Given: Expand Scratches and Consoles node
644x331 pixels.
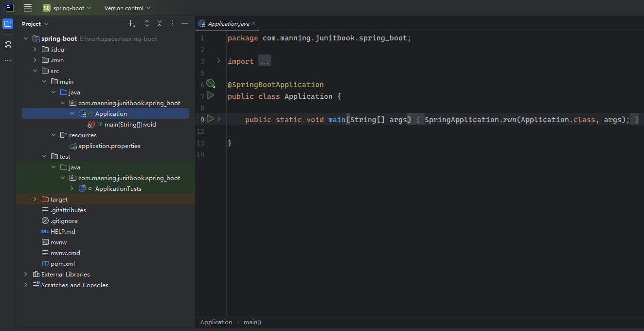Looking at the screenshot, I should tap(26, 285).
